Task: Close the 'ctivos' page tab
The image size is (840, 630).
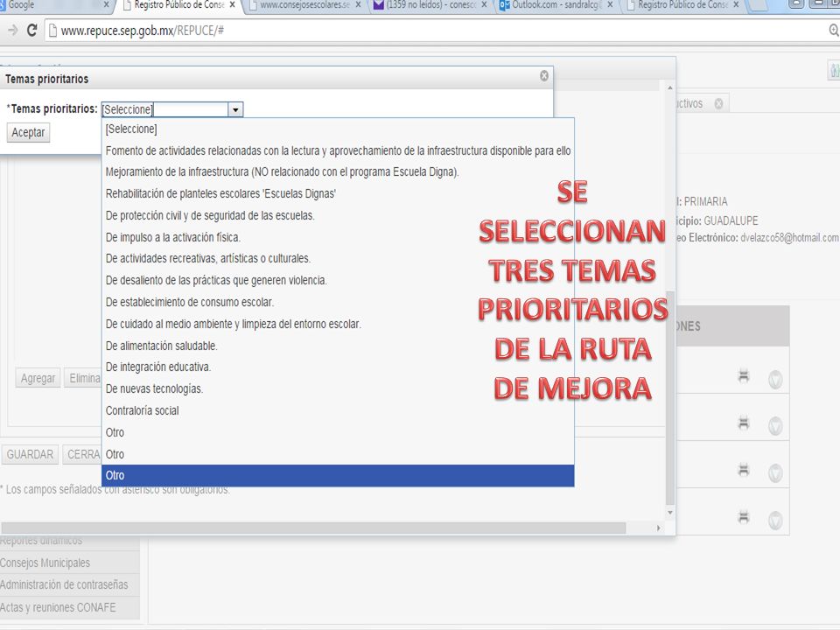Action: (x=719, y=103)
